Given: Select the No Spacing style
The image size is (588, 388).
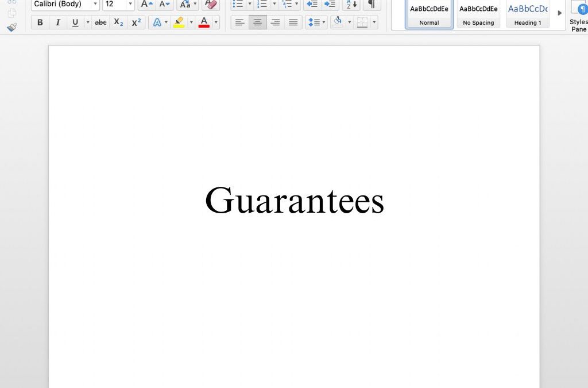Looking at the screenshot, I should coord(478,14).
